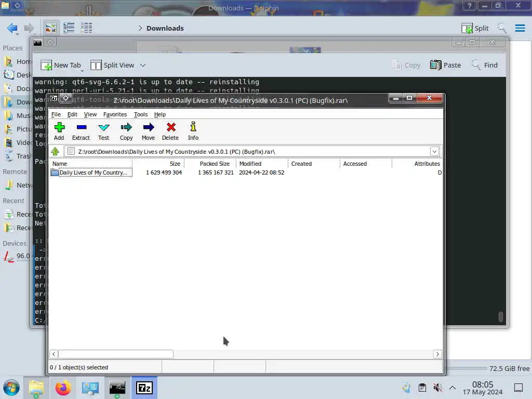Open Dolphin hamburger menu
532x399 pixels.
(520, 28)
